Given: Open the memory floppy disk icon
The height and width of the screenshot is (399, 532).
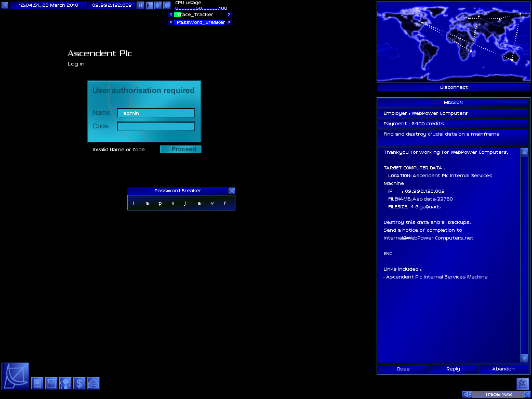Looking at the screenshot, I should click(51, 383).
